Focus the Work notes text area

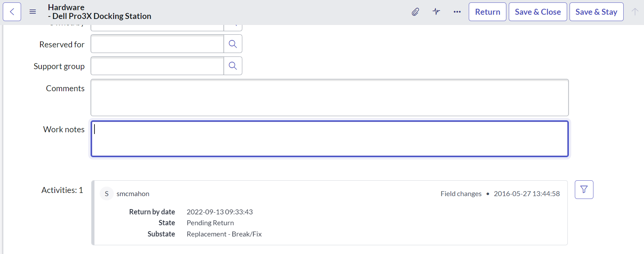[x=329, y=139]
